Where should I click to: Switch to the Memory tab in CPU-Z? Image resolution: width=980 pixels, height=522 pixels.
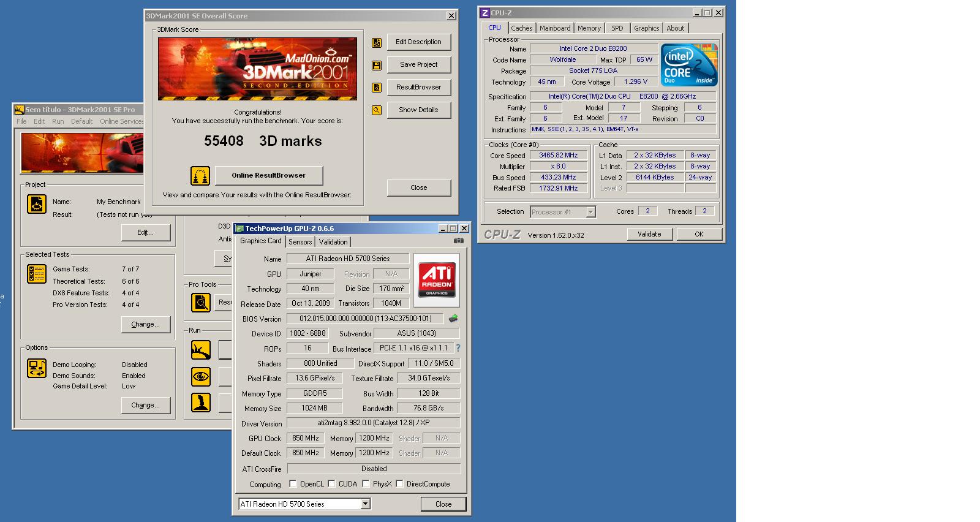pyautogui.click(x=589, y=28)
